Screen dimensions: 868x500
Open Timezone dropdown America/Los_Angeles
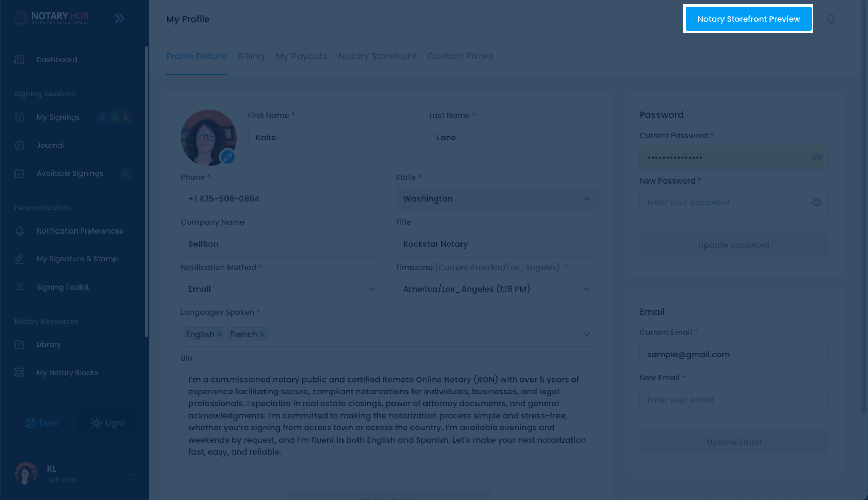497,289
